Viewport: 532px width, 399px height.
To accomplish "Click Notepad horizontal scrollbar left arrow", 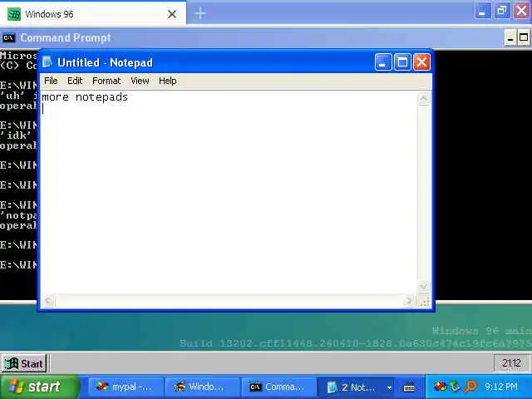I will pyautogui.click(x=48, y=300).
